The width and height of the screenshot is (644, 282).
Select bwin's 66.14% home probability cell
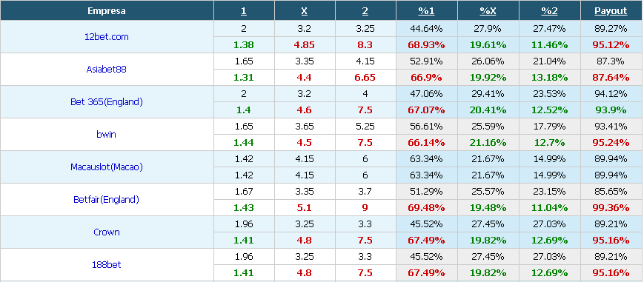(x=426, y=142)
